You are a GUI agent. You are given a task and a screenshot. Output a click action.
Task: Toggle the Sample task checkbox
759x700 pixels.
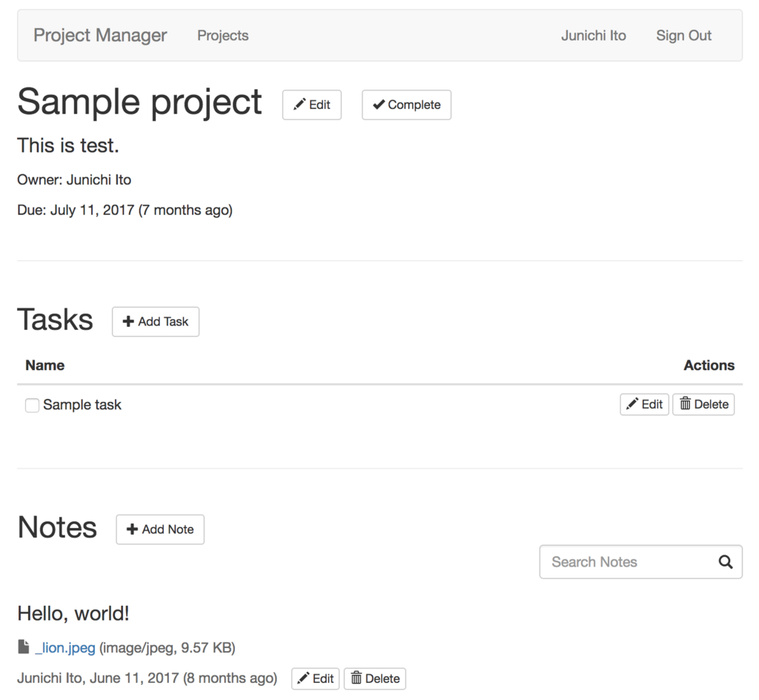(x=32, y=406)
